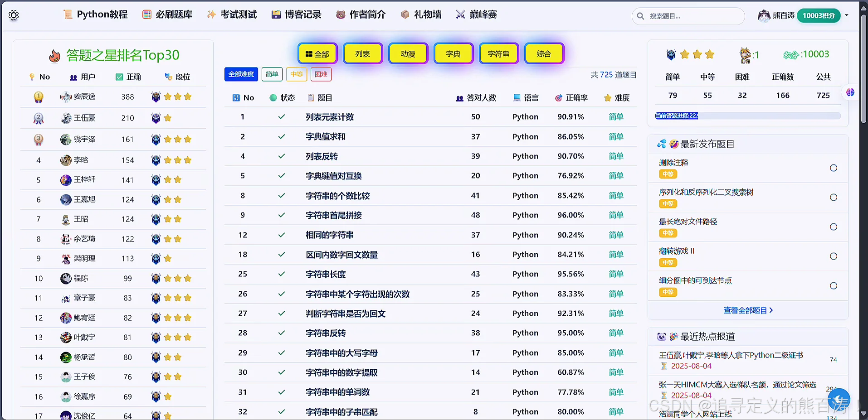Click the bronze medal icon for rank 3
Image resolution: width=868 pixels, height=420 pixels.
point(39,140)
